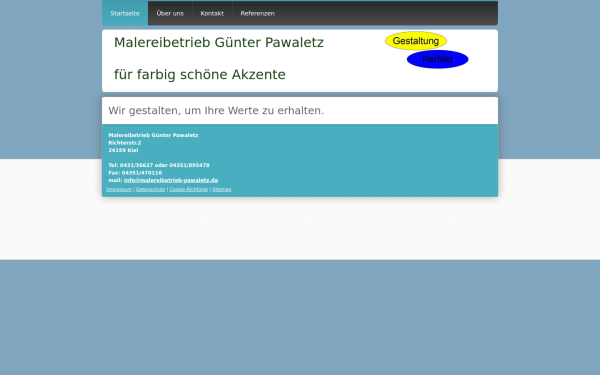Click the 'für farbig schöne Akzente' tagline
600x375 pixels.
click(x=200, y=75)
